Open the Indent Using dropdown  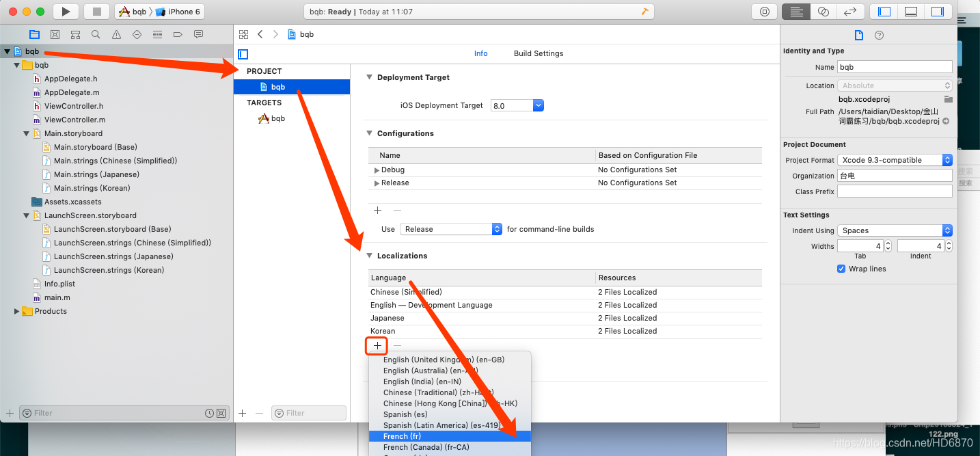[895, 230]
